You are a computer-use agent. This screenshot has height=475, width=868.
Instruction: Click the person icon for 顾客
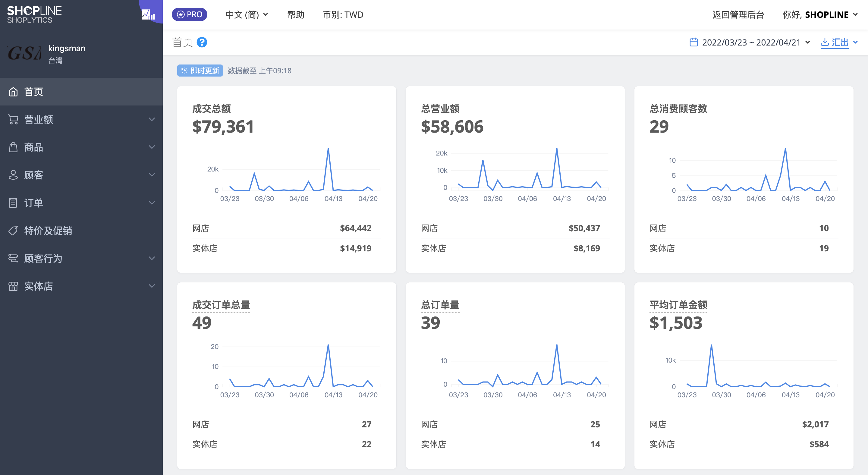13,175
